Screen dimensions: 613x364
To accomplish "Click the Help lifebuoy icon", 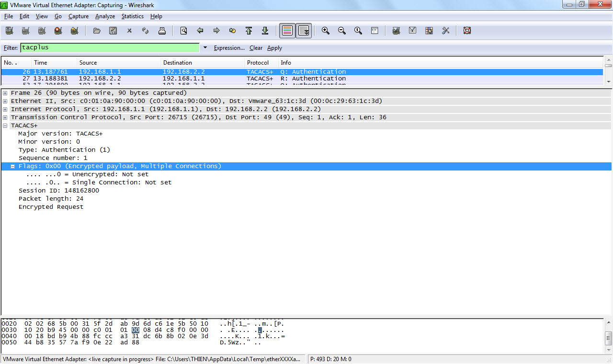I will [467, 31].
